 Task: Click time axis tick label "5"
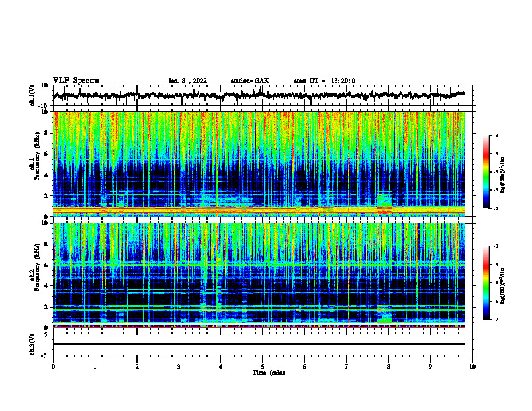[263, 367]
